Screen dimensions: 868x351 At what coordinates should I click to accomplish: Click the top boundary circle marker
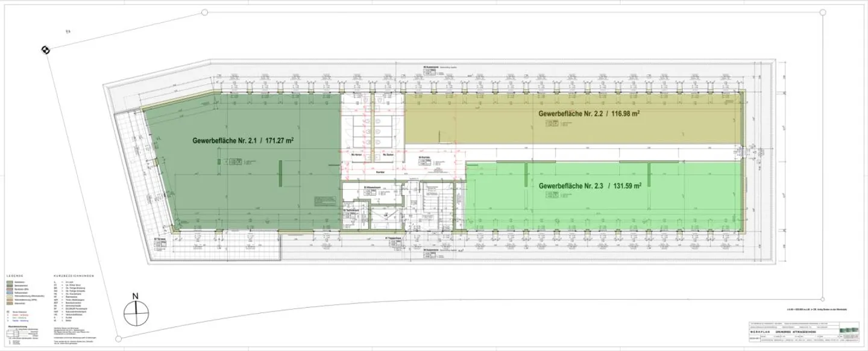(205, 12)
